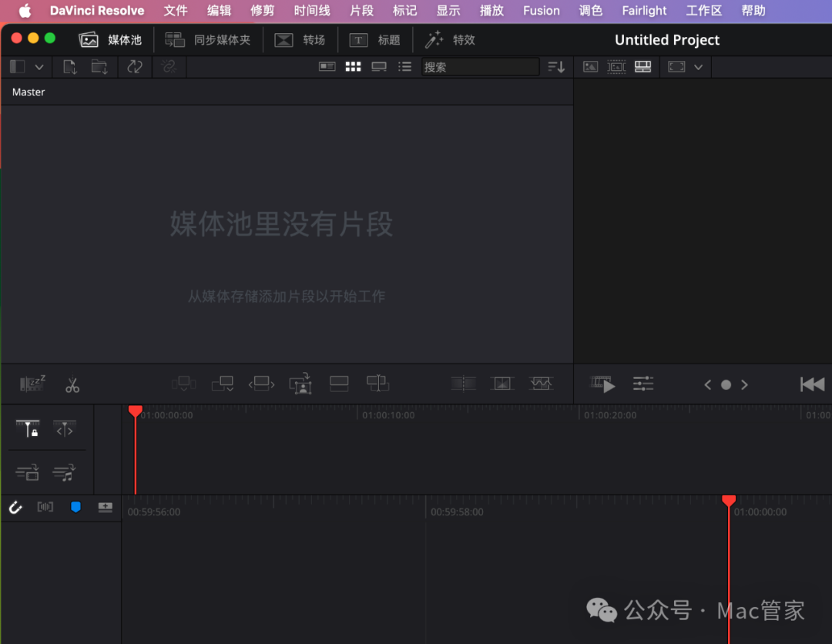Open the 标题 titles panel
Screen dimensions: 832x644
coord(374,40)
